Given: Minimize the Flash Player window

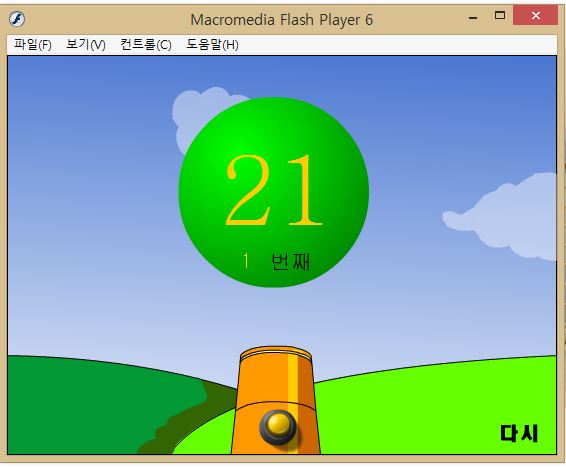Looking at the screenshot, I should click(x=473, y=17).
